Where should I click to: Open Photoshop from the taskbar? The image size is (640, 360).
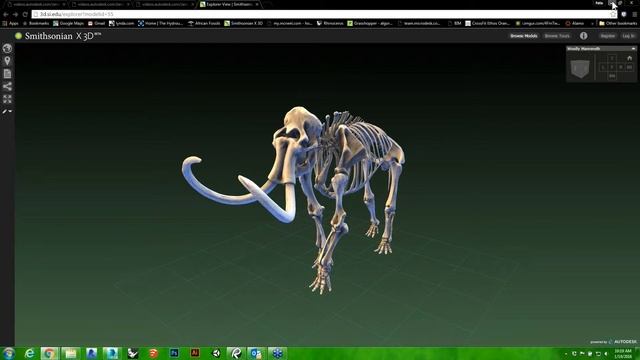click(174, 353)
